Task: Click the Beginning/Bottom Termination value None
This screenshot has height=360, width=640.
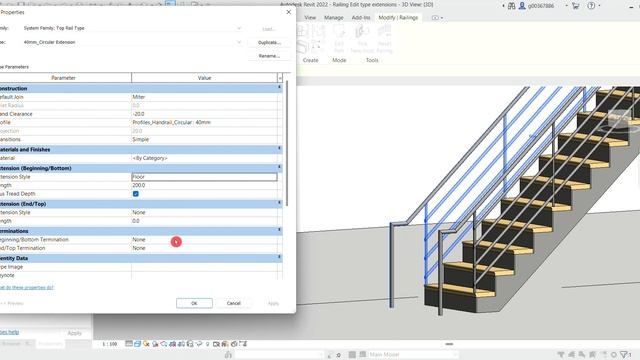Action: coord(204,240)
